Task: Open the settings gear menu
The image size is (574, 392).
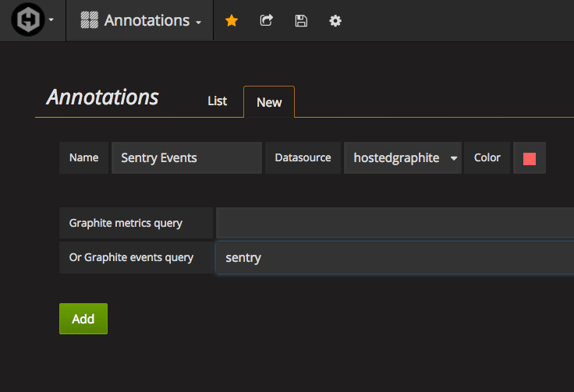Action: pyautogui.click(x=335, y=21)
